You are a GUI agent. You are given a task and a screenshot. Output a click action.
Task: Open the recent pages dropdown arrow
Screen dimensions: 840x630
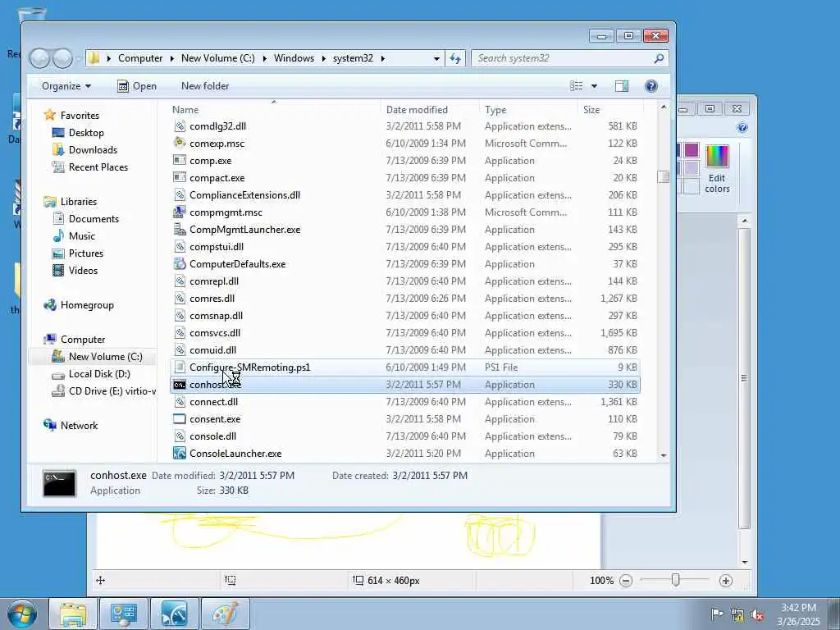tap(80, 58)
